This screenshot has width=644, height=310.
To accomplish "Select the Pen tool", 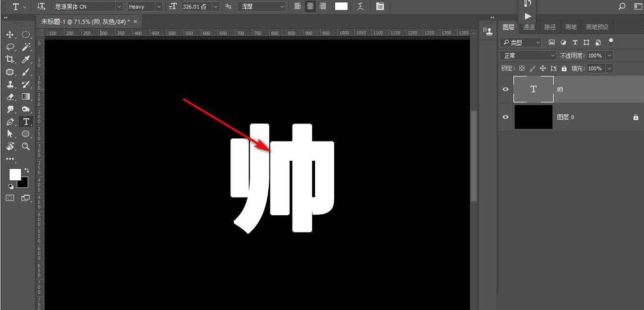I will click(x=10, y=122).
